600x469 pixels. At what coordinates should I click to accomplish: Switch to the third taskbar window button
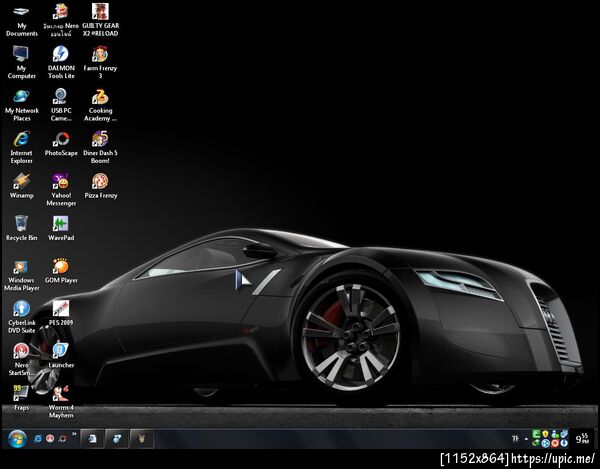(142, 438)
